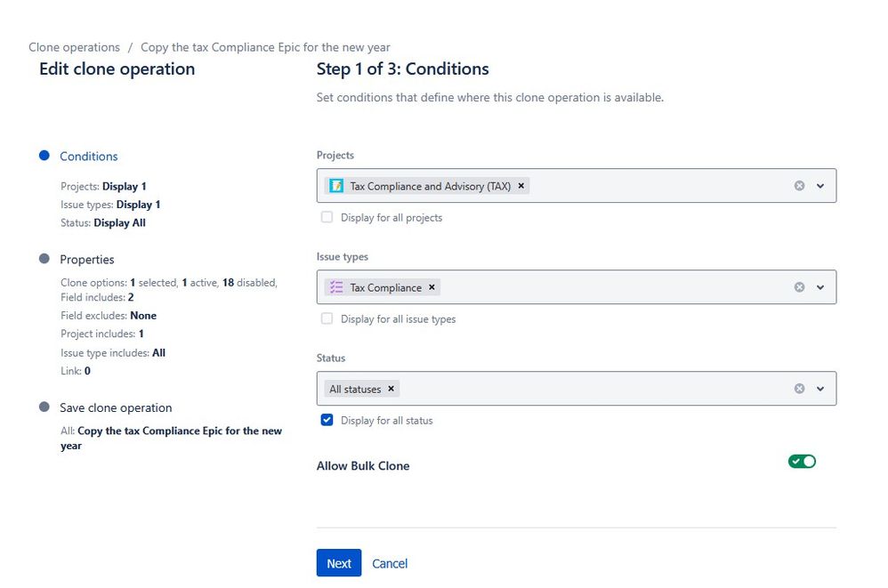Image resolution: width=888 pixels, height=588 pixels.
Task: Check Display for all issue types
Action: coord(327,318)
